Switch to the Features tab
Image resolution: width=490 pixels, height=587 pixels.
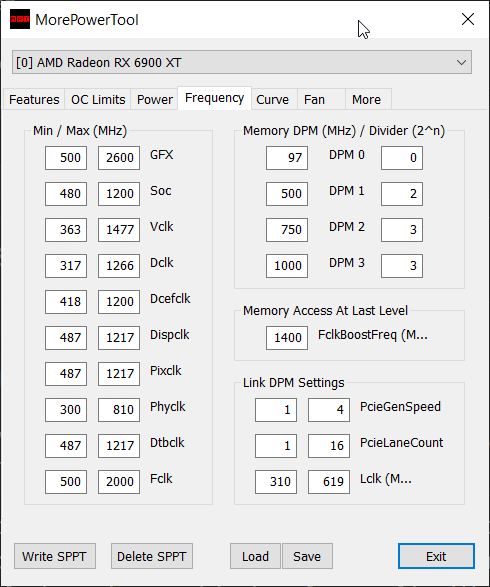[x=34, y=100]
